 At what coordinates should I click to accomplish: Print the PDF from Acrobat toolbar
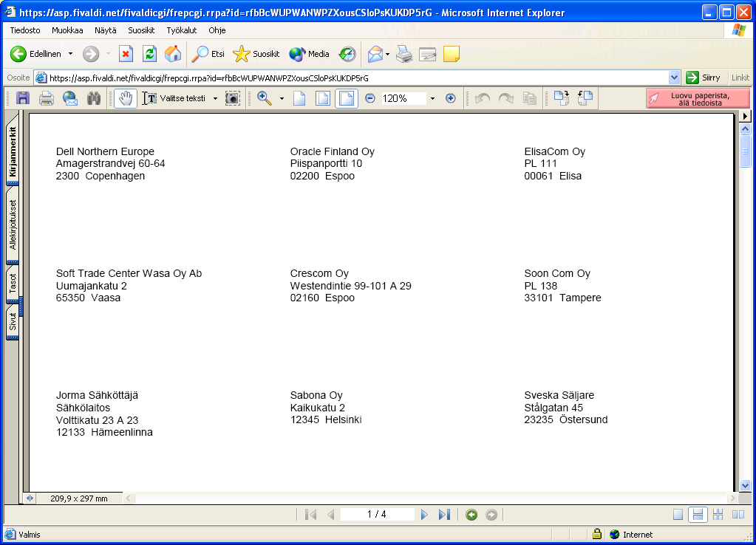[x=47, y=98]
